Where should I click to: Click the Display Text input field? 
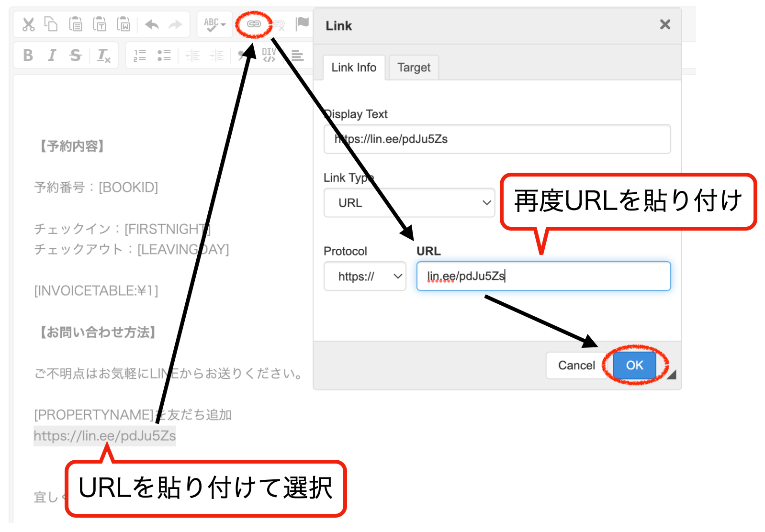coord(497,139)
